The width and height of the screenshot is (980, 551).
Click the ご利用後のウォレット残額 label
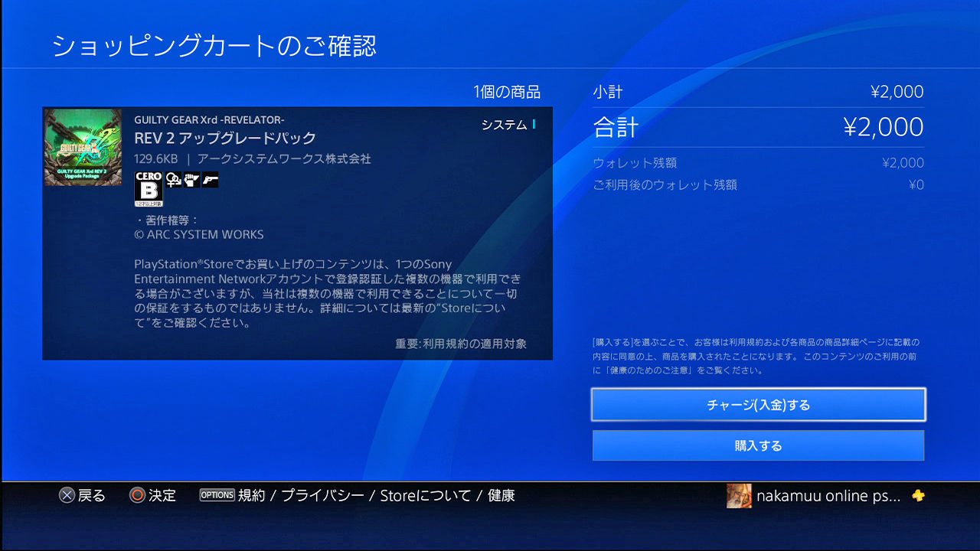pyautogui.click(x=665, y=184)
